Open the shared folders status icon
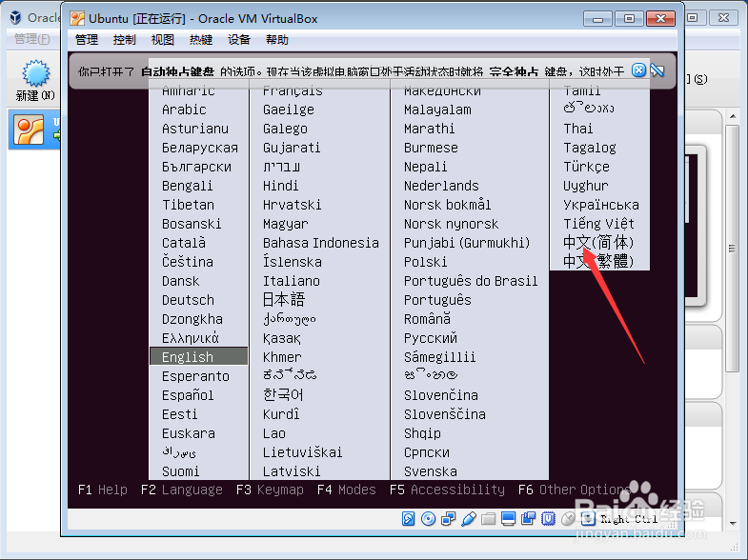 [489, 518]
